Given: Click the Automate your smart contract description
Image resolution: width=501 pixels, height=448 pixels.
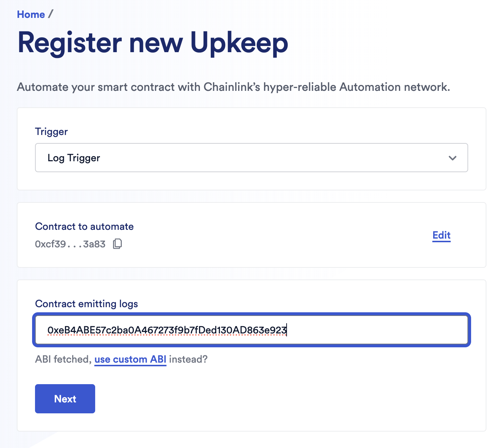Looking at the screenshot, I should pyautogui.click(x=233, y=87).
